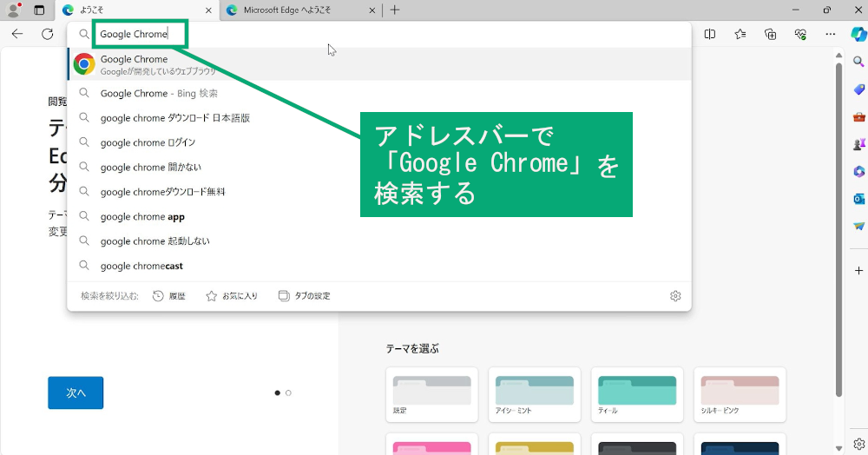Viewport: 868px width, 455px height.
Task: Click the page scrollbar down arrow
Action: (x=838, y=448)
